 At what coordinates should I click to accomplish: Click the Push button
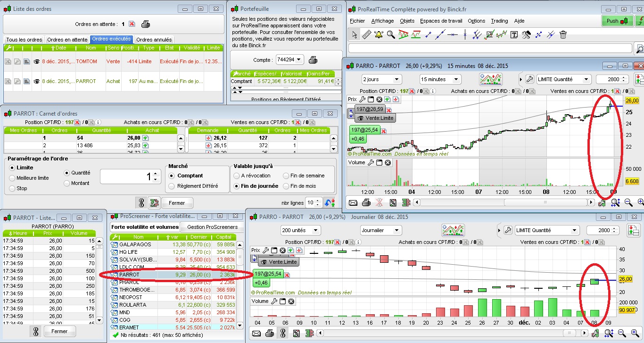(x=618, y=21)
